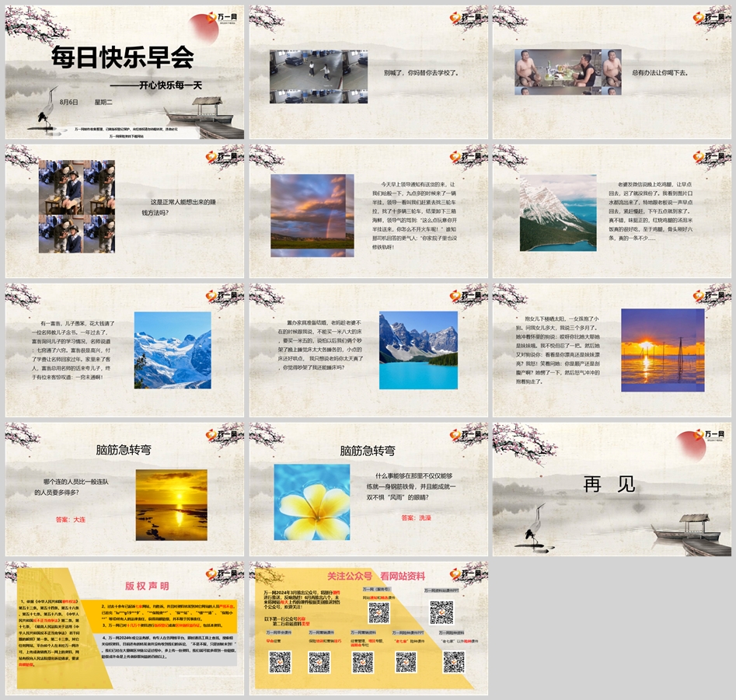Select the riddle 哪个连的人员比一般连队
The image size is (736, 700).
pos(72,487)
